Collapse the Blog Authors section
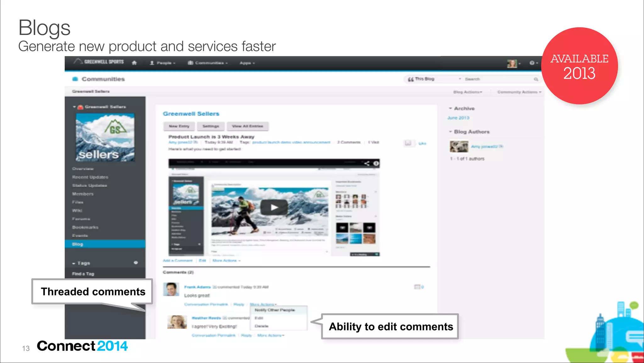The width and height of the screenshot is (644, 363). click(450, 132)
